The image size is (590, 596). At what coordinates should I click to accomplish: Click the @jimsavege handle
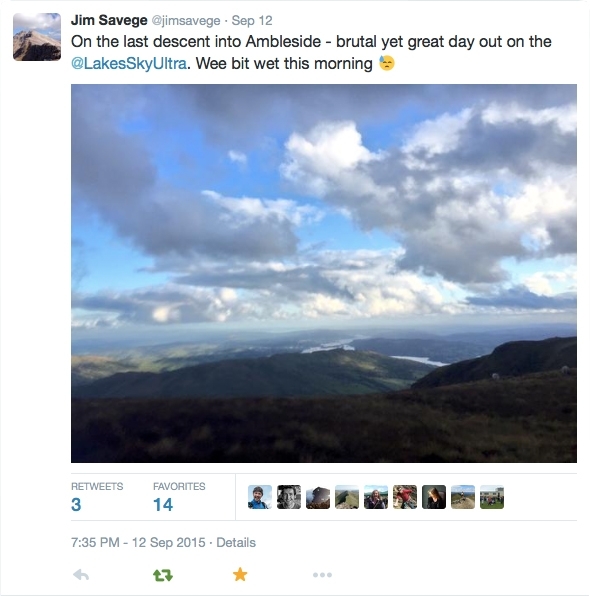pos(186,21)
